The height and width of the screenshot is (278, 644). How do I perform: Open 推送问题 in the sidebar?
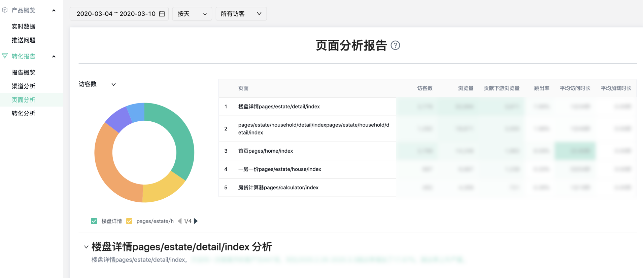point(24,40)
